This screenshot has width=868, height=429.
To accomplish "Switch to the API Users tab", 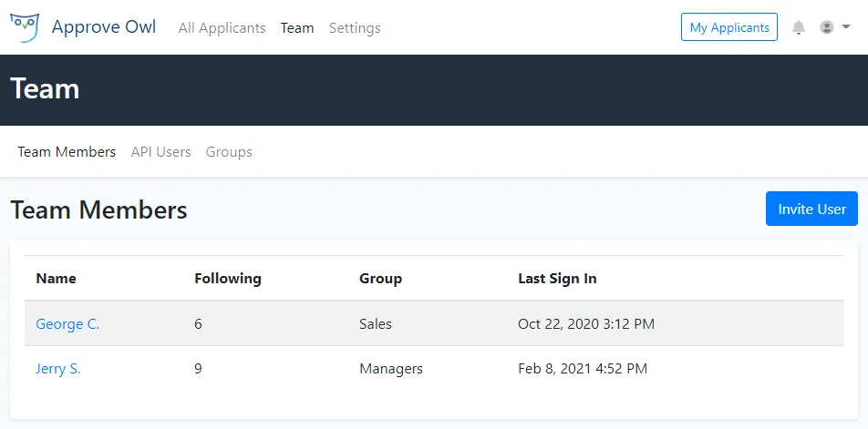I will [x=160, y=152].
